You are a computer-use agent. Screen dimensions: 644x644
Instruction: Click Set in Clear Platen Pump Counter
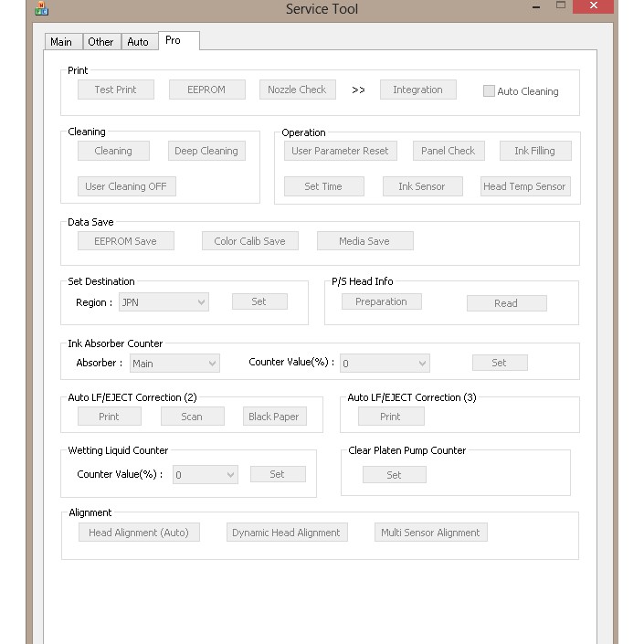pyautogui.click(x=394, y=475)
